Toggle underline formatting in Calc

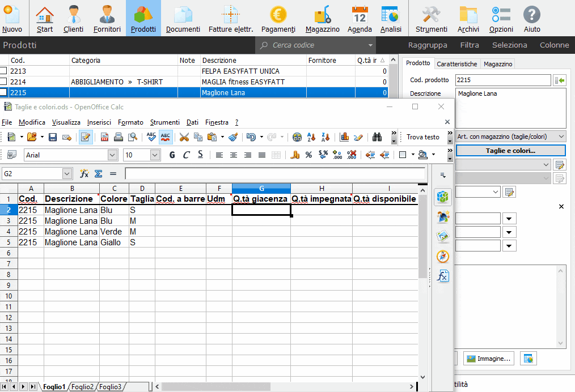(x=200, y=155)
